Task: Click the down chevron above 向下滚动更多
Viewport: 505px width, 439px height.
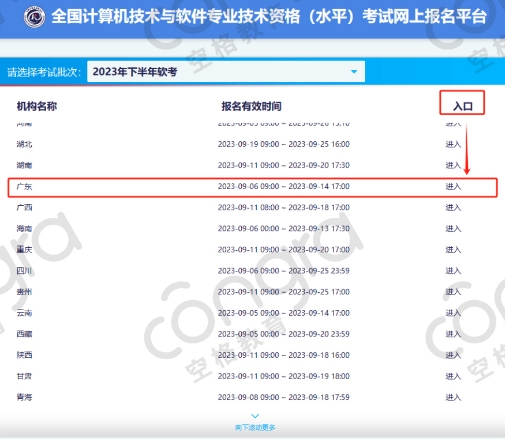Action: click(x=255, y=416)
